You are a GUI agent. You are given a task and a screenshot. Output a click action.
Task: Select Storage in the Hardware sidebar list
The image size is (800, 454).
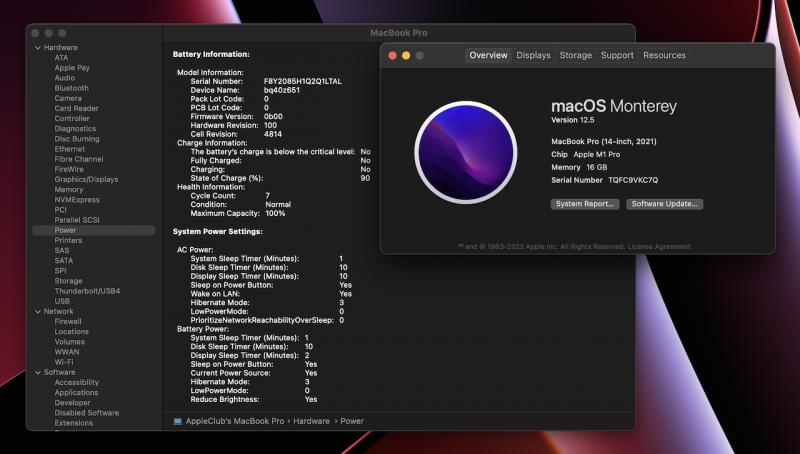(x=68, y=281)
